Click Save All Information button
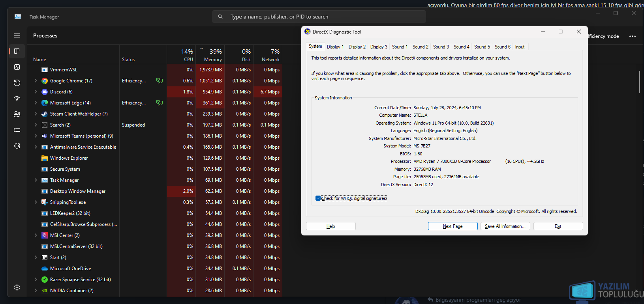 point(505,226)
